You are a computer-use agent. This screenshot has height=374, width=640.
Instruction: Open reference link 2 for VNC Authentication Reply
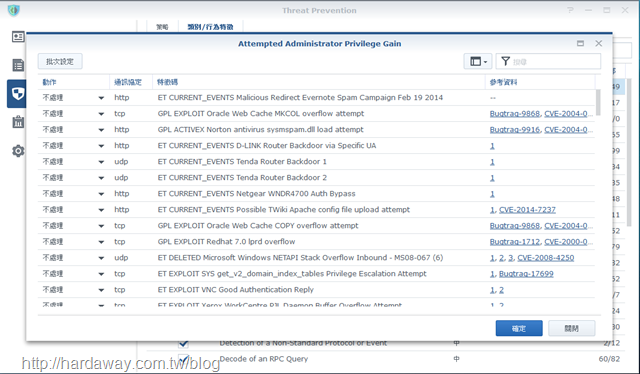[x=501, y=290]
